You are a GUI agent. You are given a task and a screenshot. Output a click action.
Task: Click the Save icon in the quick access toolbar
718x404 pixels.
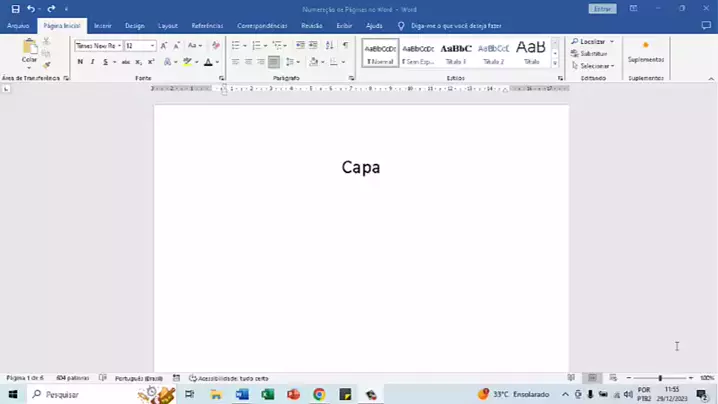point(15,9)
